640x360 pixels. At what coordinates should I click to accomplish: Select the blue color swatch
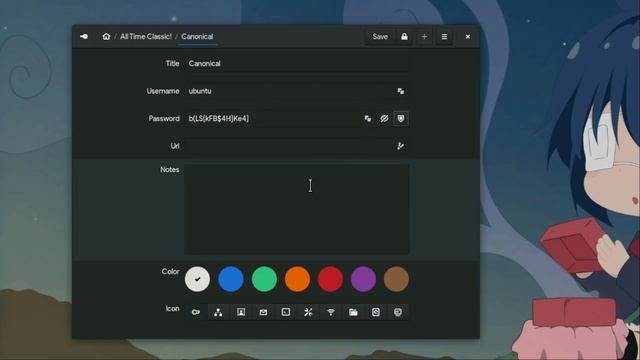click(x=231, y=279)
